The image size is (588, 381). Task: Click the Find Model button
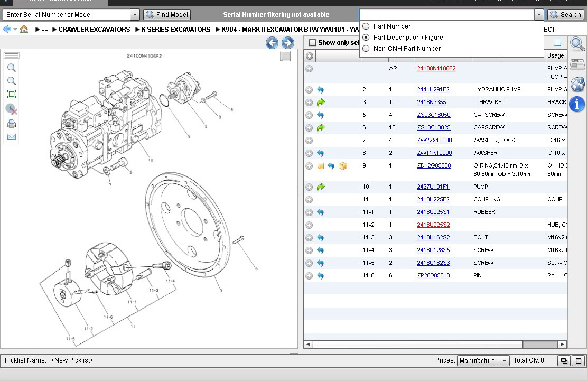tap(167, 15)
